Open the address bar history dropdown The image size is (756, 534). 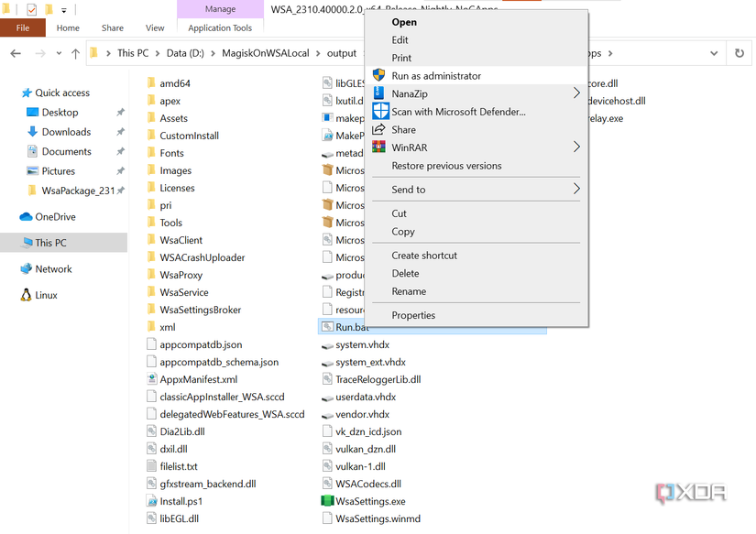point(714,53)
